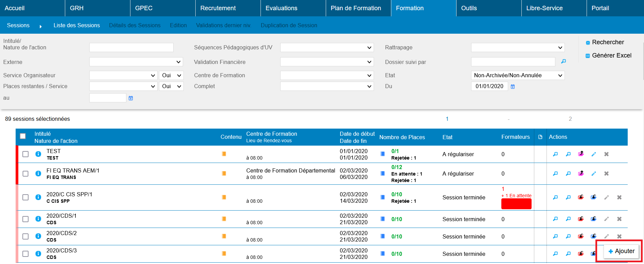This screenshot has width=644, height=264.
Task: Click the Rechercher button
Action: (x=608, y=42)
